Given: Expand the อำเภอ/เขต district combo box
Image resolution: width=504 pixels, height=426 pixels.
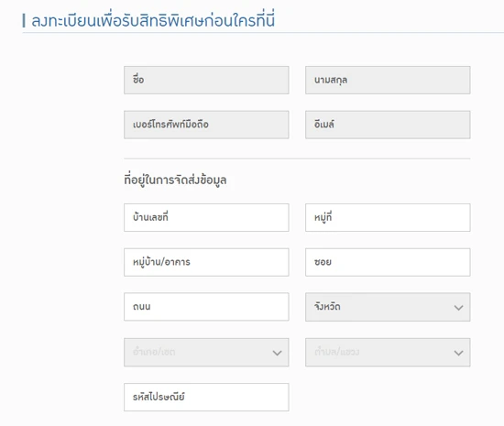Looking at the screenshot, I should point(206,352).
